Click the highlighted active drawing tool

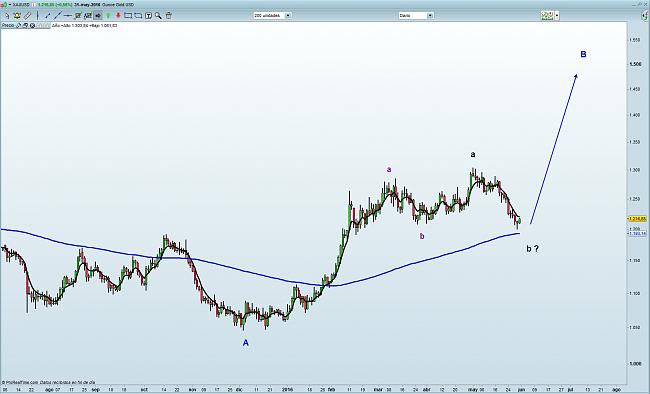[98, 16]
